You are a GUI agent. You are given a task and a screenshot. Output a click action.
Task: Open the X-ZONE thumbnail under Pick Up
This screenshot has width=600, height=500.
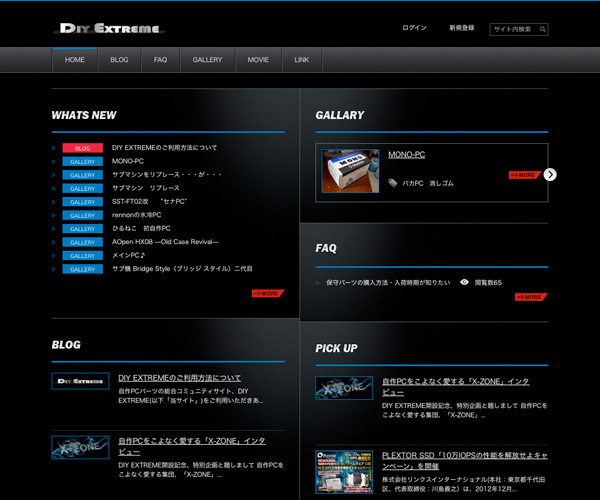click(x=344, y=388)
